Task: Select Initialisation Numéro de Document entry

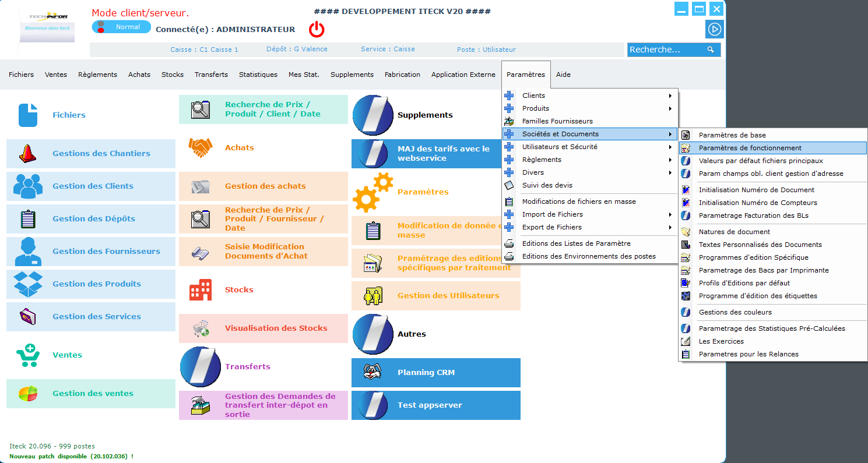Action: click(756, 190)
